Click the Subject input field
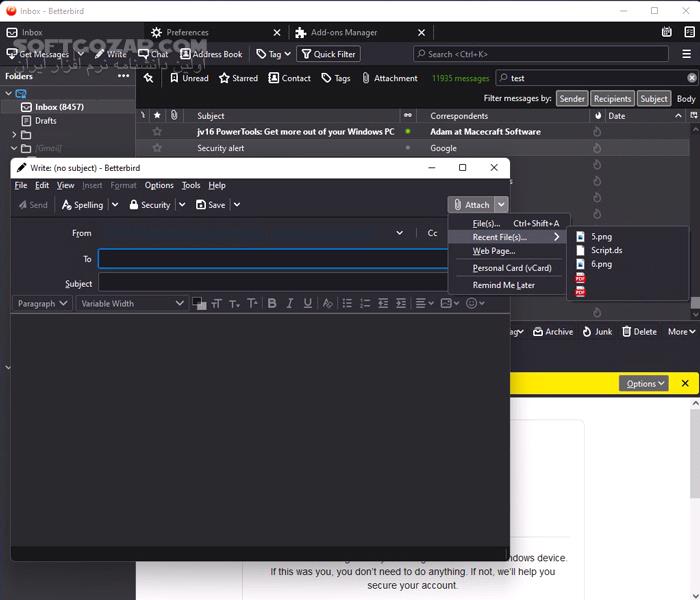The height and width of the screenshot is (600, 700). [273, 284]
